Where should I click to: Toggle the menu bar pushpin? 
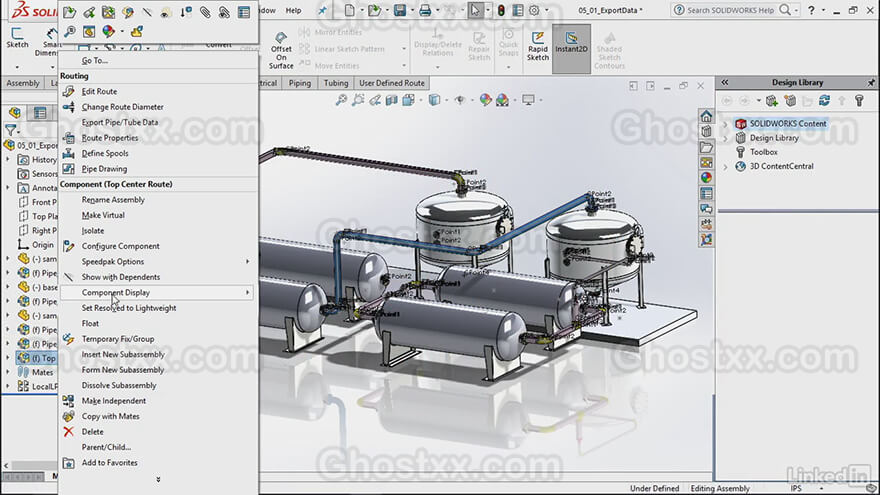[322, 10]
